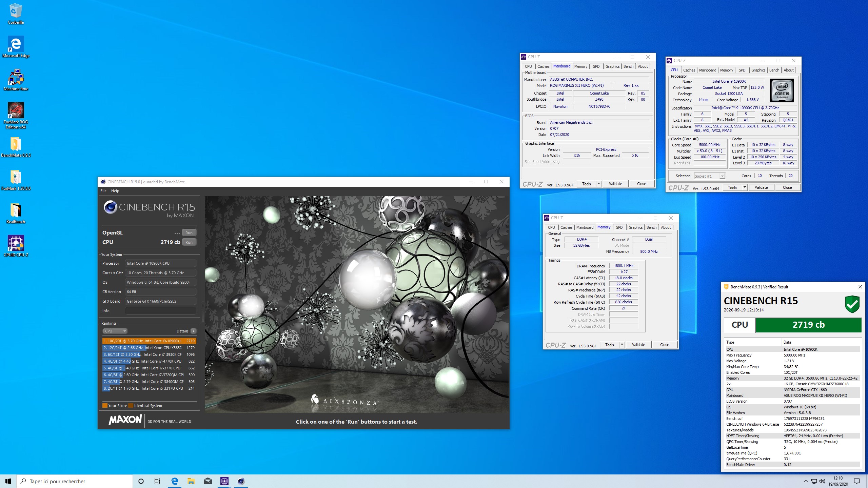The height and width of the screenshot is (488, 868).
Task: Click the Info input field in Cinebench
Action: point(161,311)
